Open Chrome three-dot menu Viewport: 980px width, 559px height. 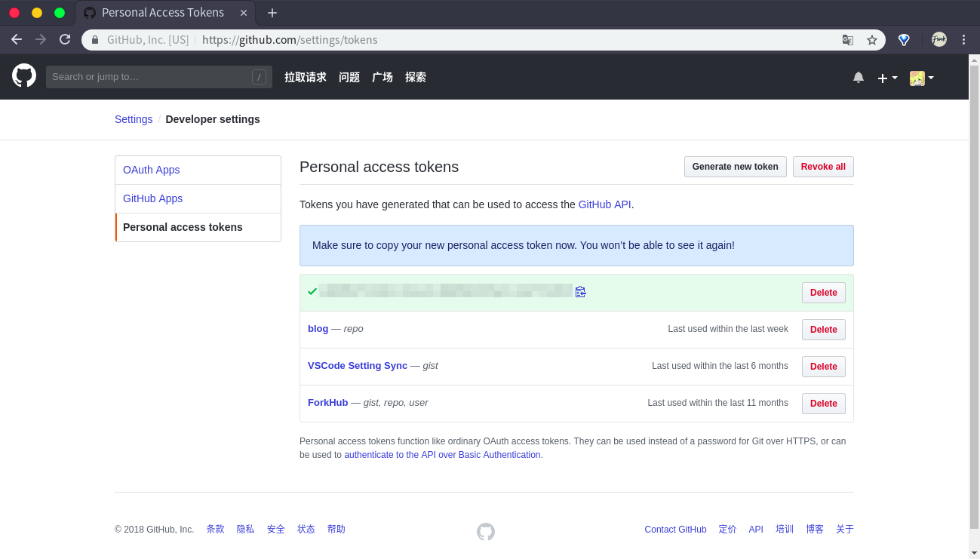pyautogui.click(x=963, y=39)
